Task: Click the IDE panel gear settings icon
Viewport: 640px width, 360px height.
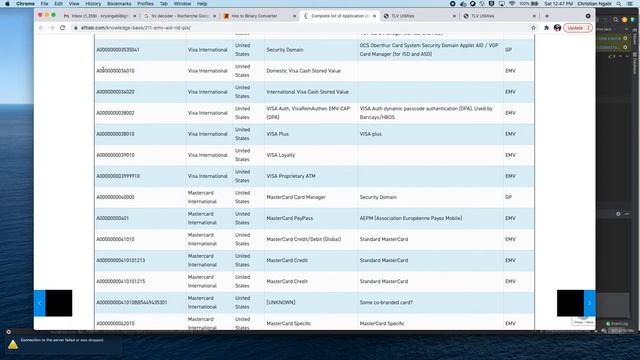Action: (x=618, y=214)
